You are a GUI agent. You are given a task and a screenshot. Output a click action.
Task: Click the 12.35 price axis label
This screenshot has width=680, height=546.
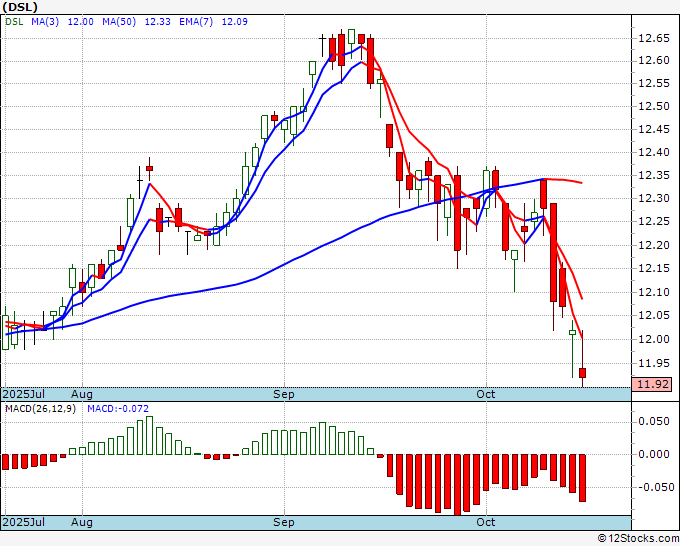click(654, 176)
